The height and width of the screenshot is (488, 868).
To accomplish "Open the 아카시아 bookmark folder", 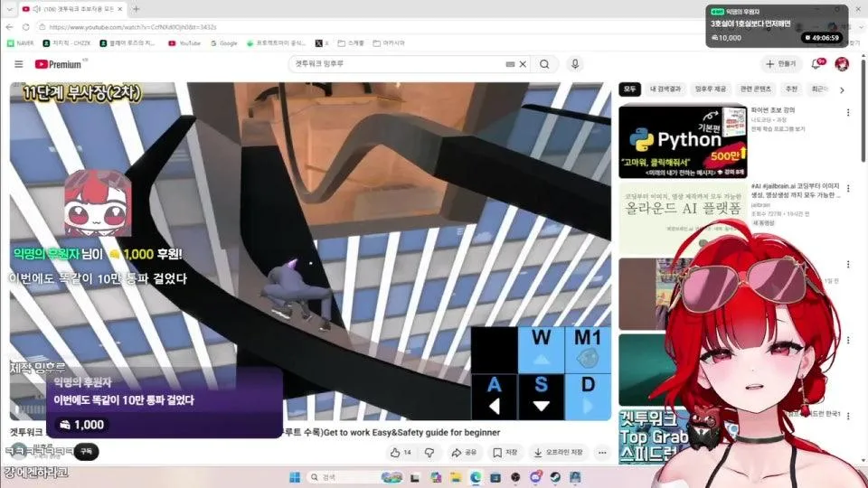I will (x=389, y=42).
